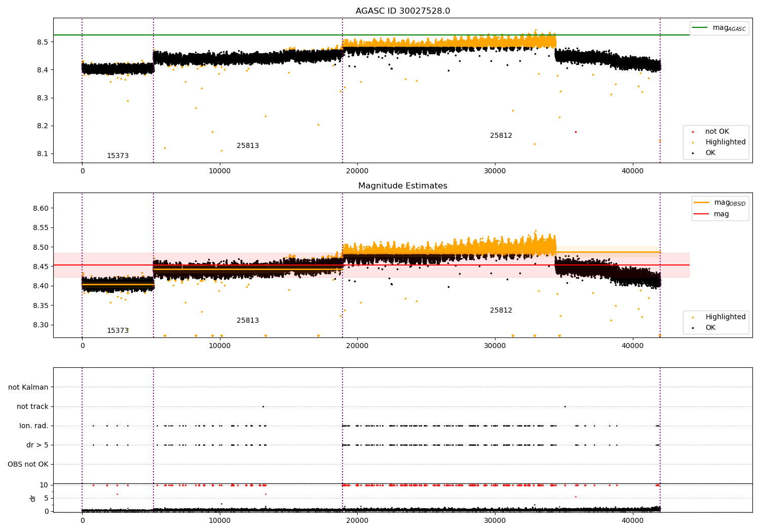Click the 'not track' flag point near 35000

[x=565, y=406]
